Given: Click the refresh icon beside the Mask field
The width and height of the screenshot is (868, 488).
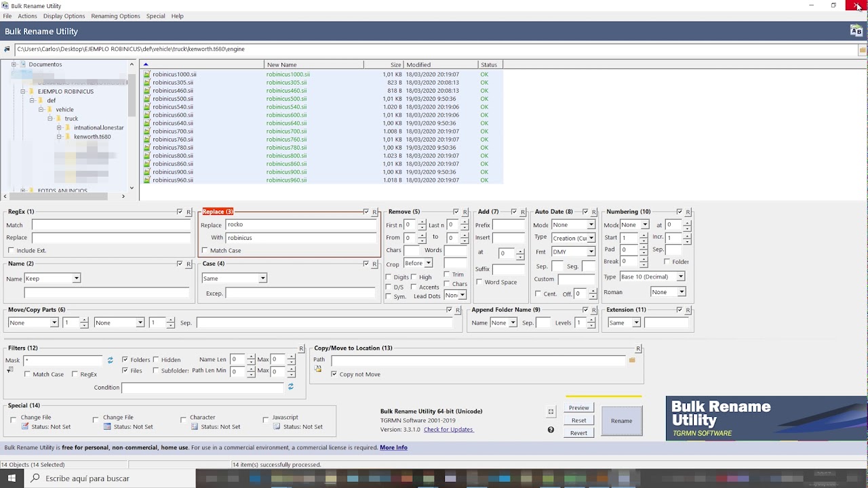Looking at the screenshot, I should [x=110, y=360].
